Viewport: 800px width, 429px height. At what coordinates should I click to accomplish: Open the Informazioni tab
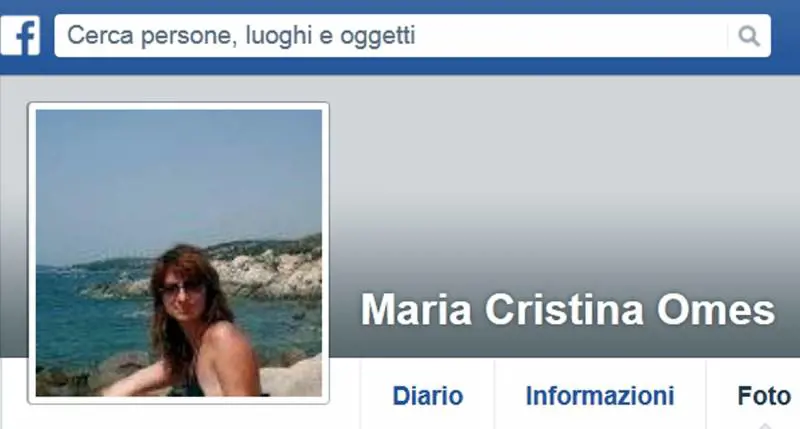[x=600, y=396]
